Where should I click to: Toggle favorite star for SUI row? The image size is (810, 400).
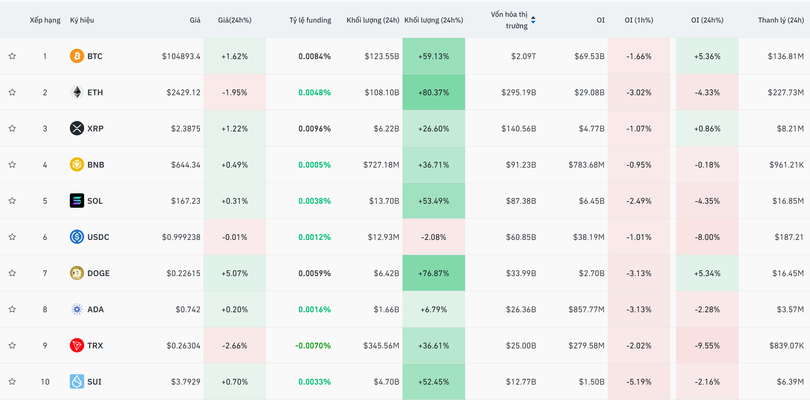coord(12,381)
